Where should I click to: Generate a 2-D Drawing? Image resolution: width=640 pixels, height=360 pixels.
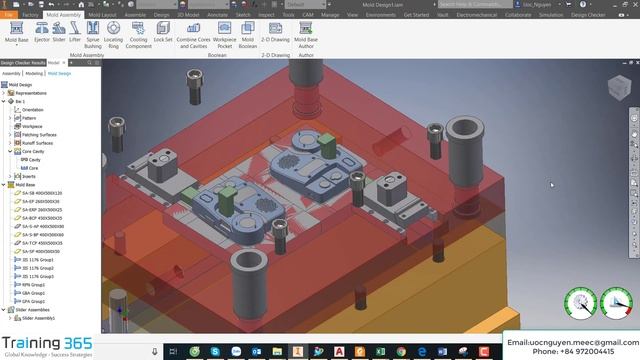275,32
